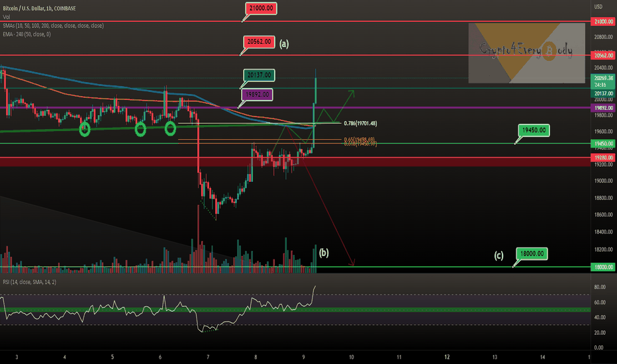
Task: Click date 14 on the time axis
Action: pos(542,357)
